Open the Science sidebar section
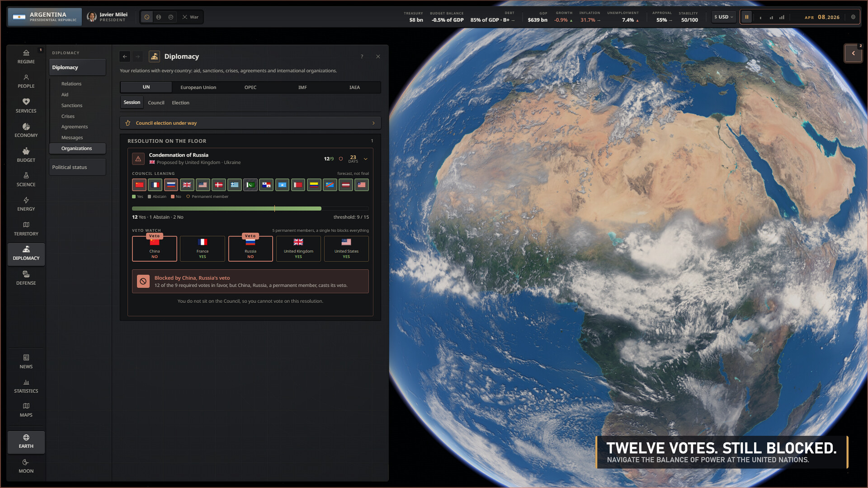 click(x=26, y=179)
